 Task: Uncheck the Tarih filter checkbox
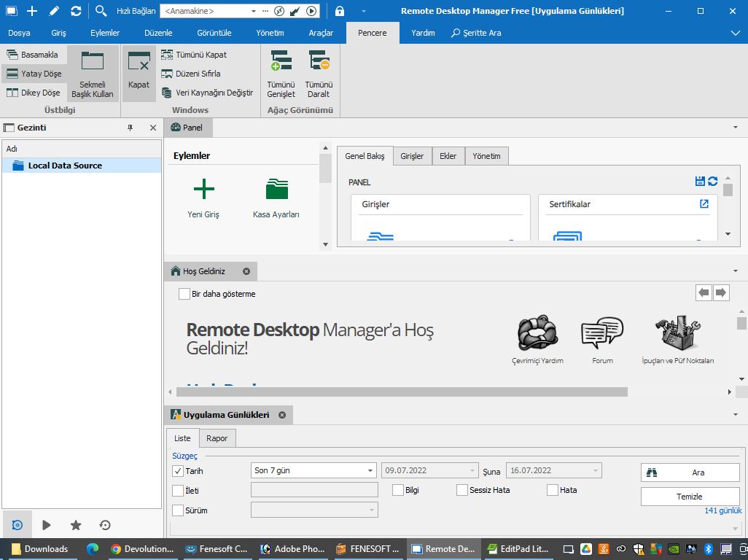(x=177, y=471)
